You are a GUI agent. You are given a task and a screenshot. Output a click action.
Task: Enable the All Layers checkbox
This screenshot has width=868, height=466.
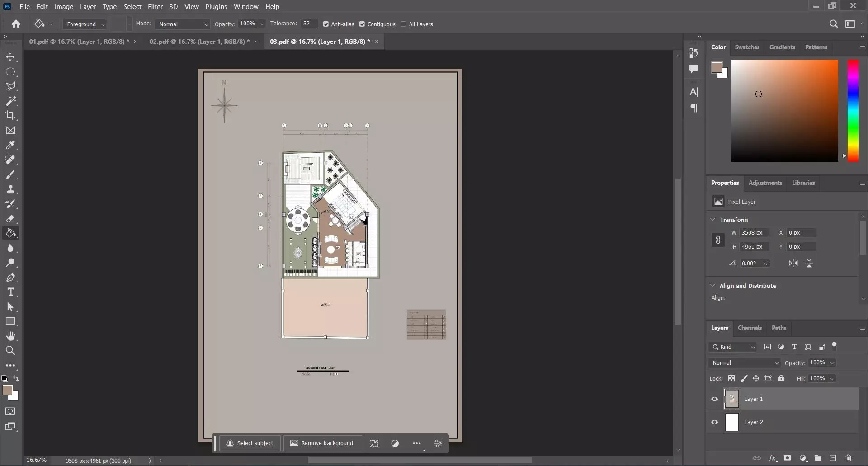404,24
